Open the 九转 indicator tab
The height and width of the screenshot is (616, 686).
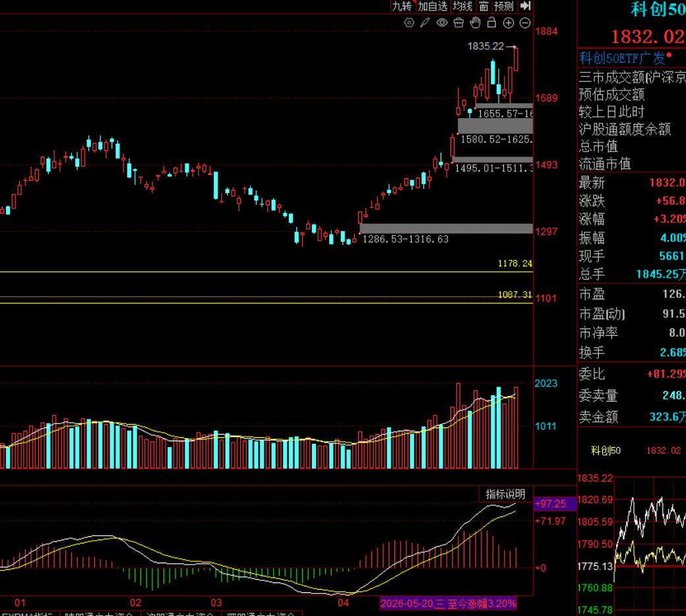point(402,7)
